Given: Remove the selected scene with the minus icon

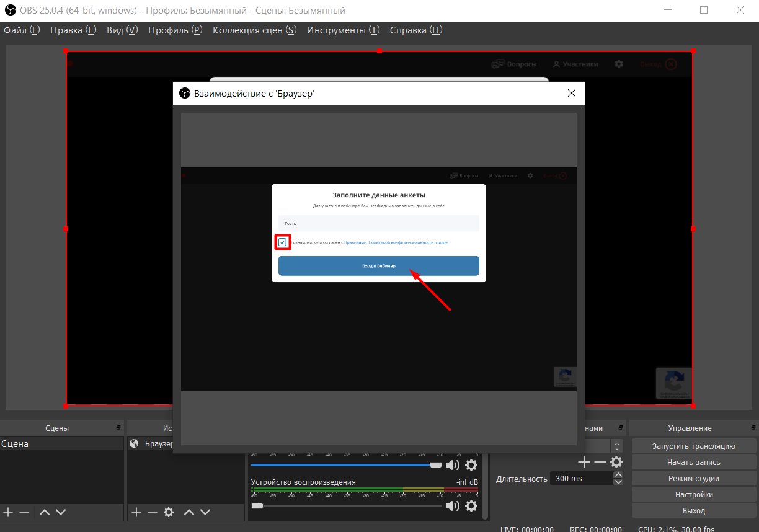Looking at the screenshot, I should pos(24,512).
